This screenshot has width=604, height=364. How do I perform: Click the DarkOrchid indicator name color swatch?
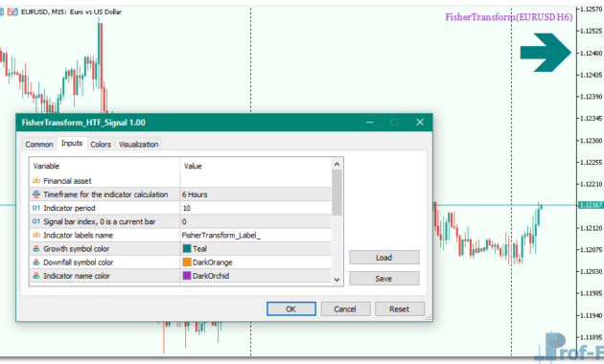coord(187,276)
